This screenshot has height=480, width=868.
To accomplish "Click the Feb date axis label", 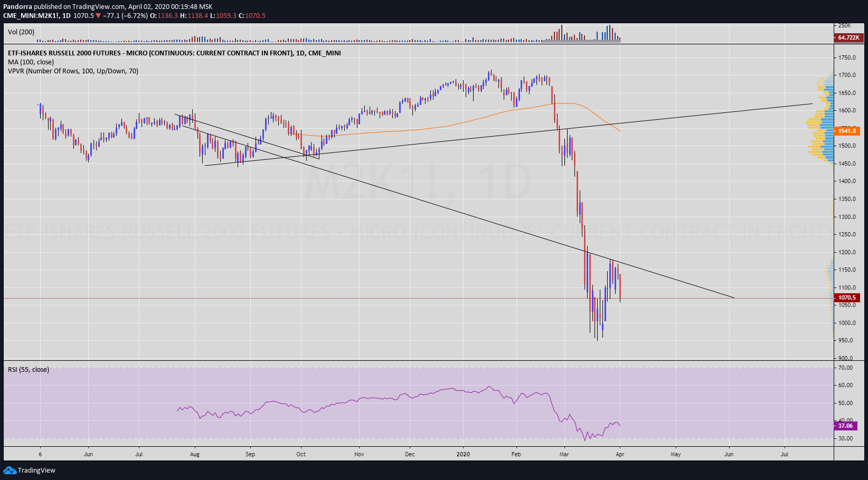I will tap(516, 454).
